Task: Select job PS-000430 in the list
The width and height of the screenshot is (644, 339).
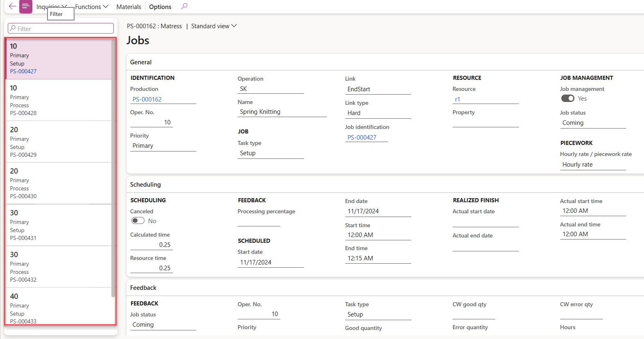Action: 59,183
